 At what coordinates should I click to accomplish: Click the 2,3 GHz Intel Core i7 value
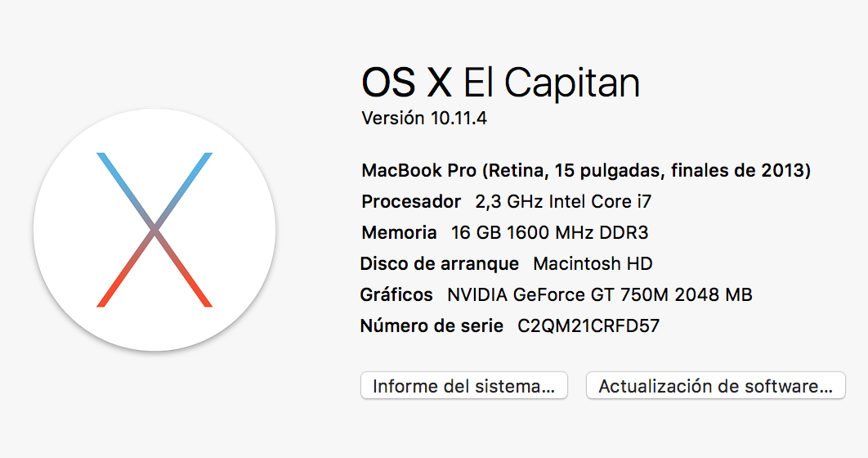click(563, 202)
